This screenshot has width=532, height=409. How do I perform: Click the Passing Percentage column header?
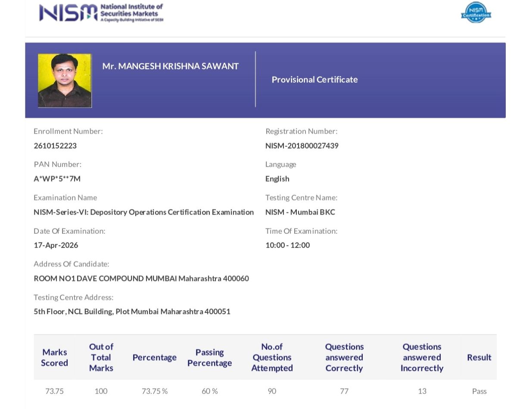pyautogui.click(x=210, y=357)
